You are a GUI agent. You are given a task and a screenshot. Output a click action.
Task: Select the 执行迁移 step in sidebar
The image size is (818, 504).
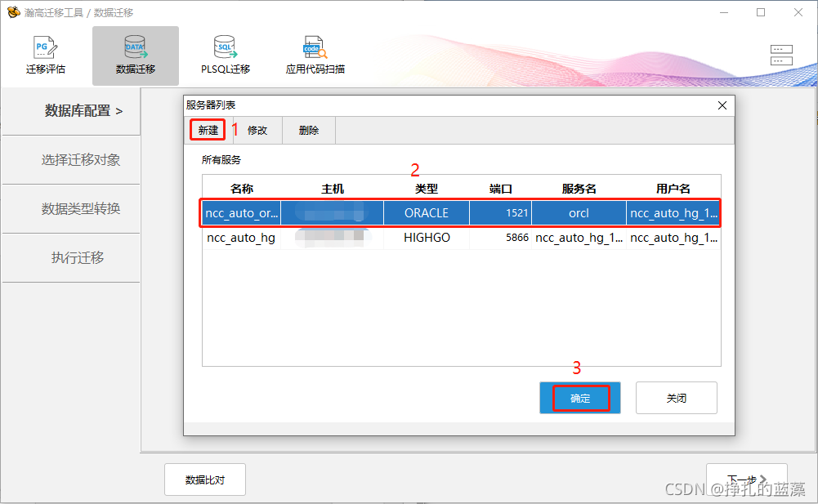coord(71,258)
